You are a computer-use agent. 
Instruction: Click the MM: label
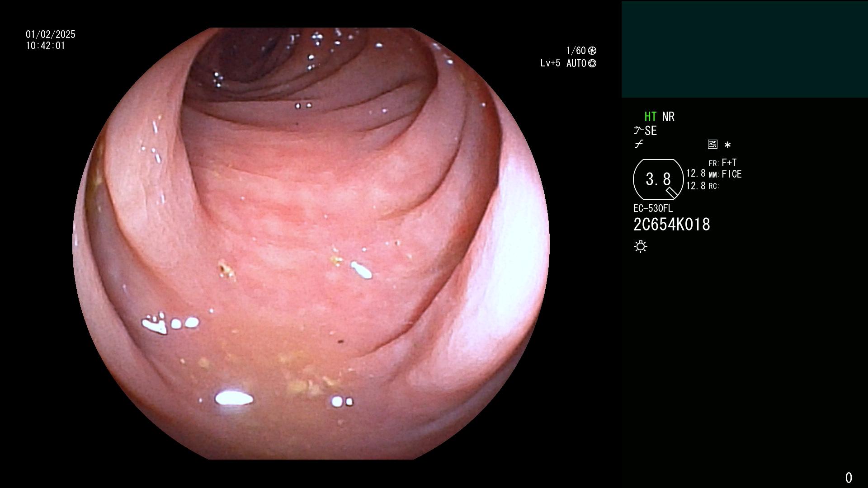coord(714,175)
